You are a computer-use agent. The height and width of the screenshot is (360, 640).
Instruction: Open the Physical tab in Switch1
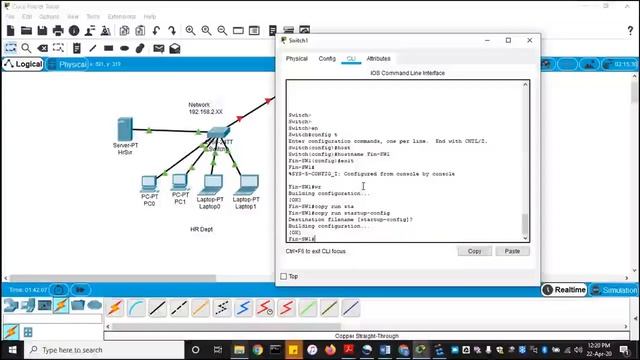297,59
